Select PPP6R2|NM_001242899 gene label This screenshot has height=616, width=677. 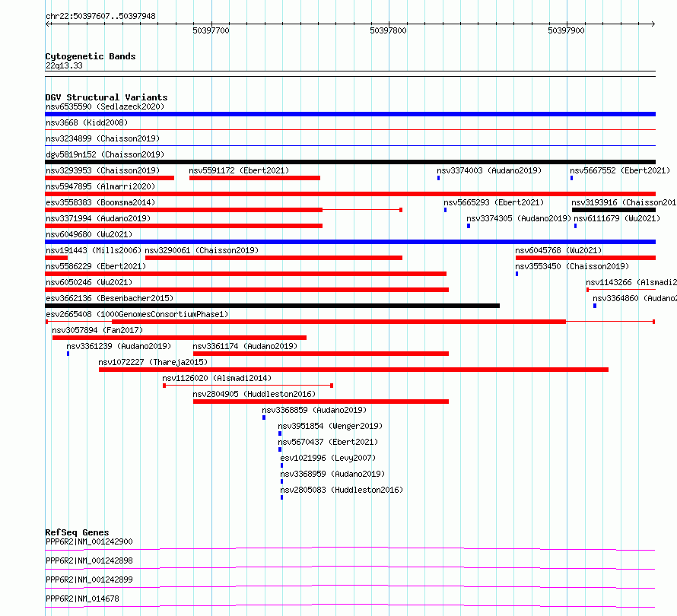pyautogui.click(x=89, y=579)
